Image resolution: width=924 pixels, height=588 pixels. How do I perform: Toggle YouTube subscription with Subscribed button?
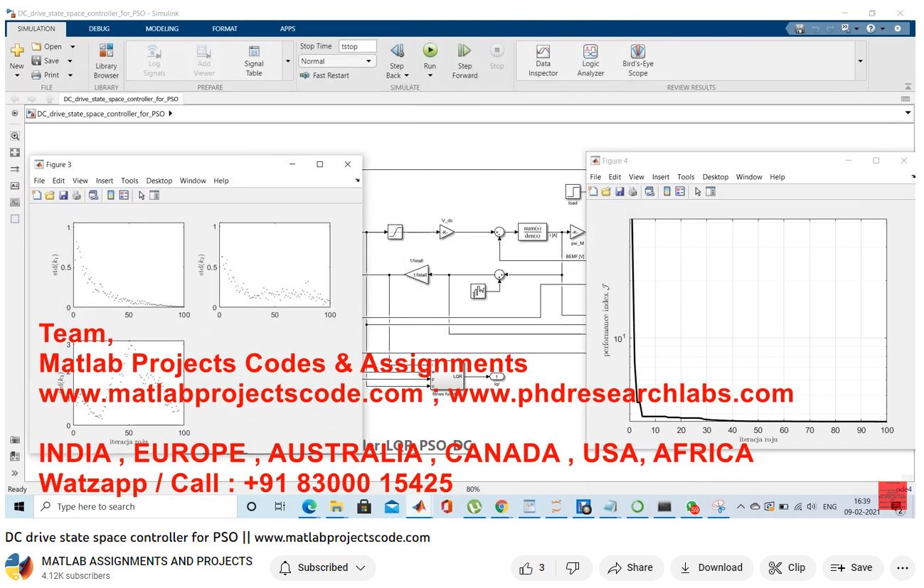[322, 567]
